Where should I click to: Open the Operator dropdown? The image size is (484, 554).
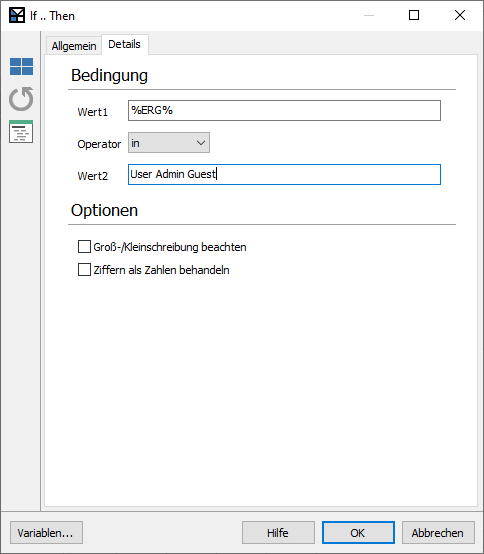click(169, 143)
